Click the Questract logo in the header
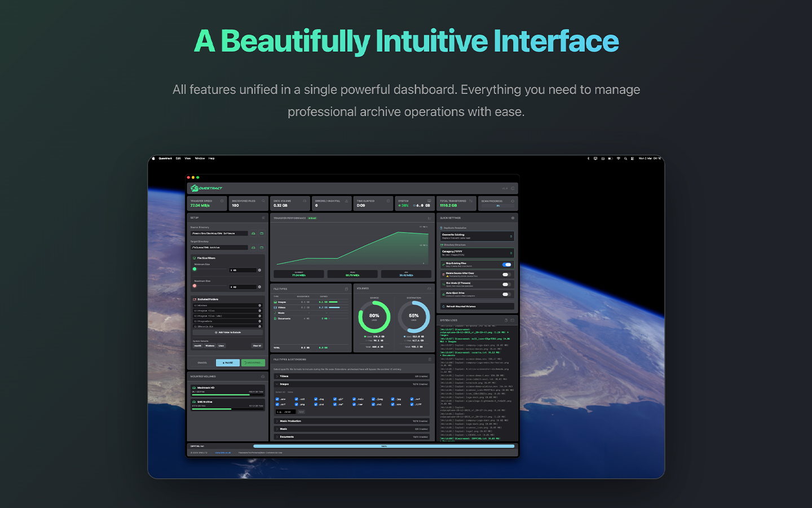This screenshot has height=508, width=812. point(206,188)
